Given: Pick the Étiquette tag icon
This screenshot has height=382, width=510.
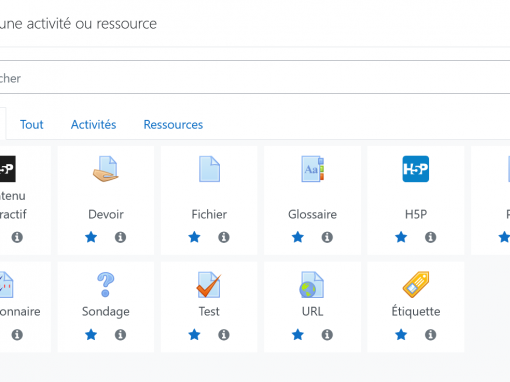Looking at the screenshot, I should click(416, 285).
